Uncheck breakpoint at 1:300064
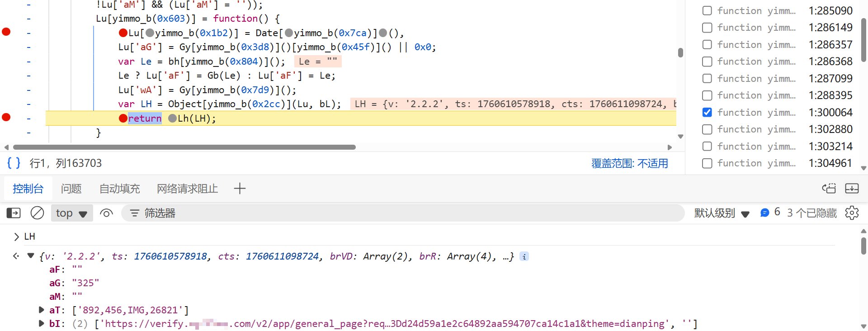 707,112
